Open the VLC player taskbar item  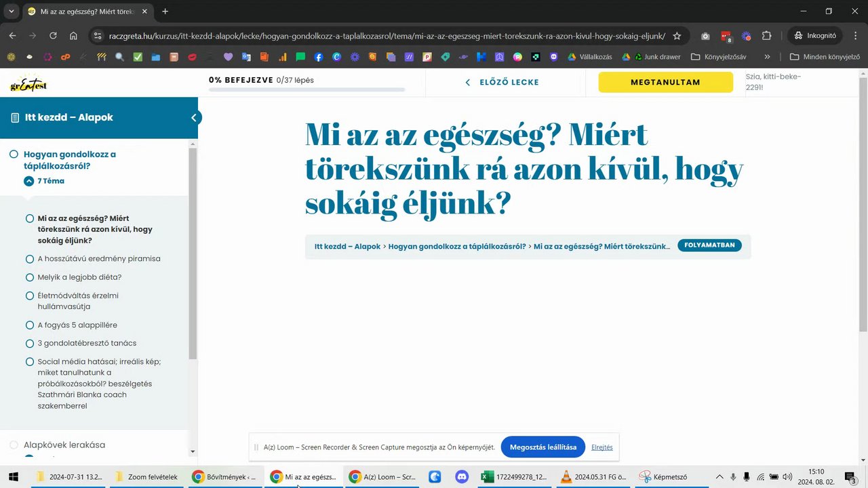click(593, 477)
